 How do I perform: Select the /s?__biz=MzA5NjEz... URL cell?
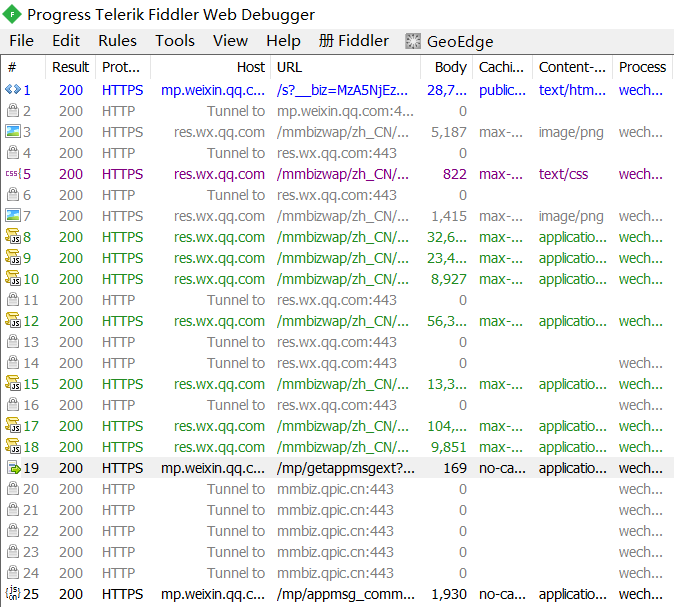coord(343,90)
